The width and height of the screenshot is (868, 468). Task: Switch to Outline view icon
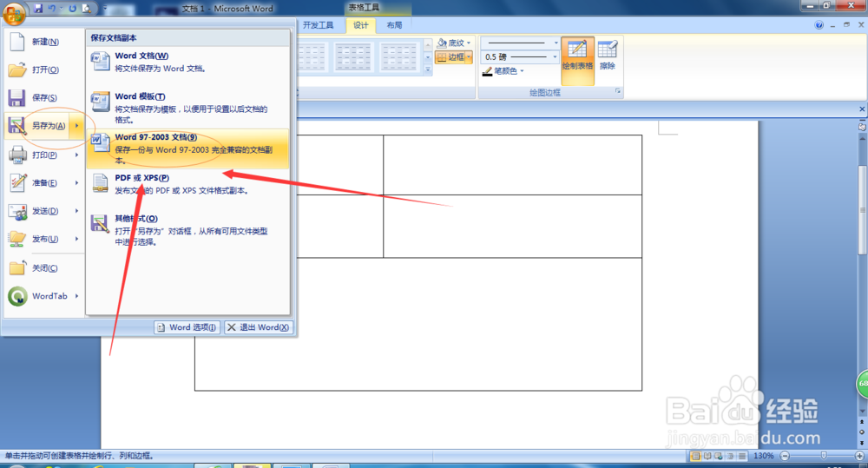(x=730, y=456)
